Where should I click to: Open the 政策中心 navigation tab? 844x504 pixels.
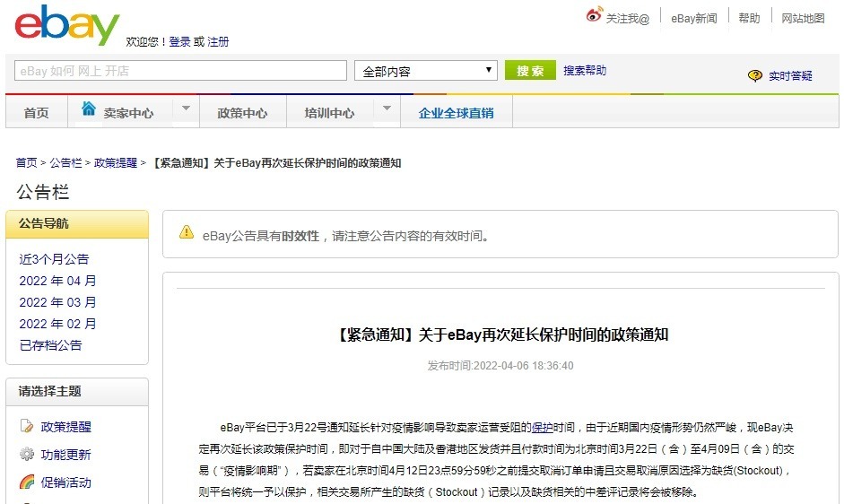(x=242, y=113)
